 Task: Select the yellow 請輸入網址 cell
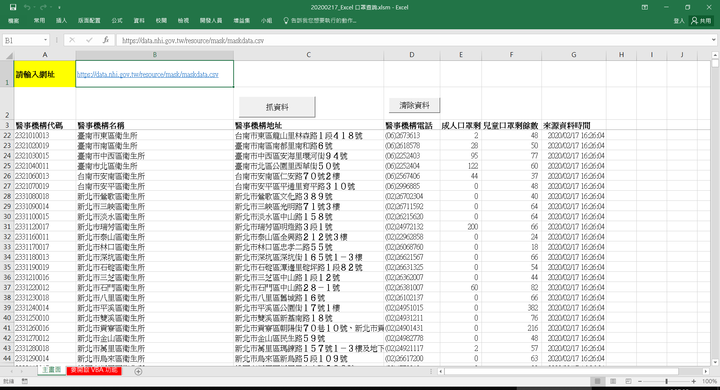click(45, 74)
